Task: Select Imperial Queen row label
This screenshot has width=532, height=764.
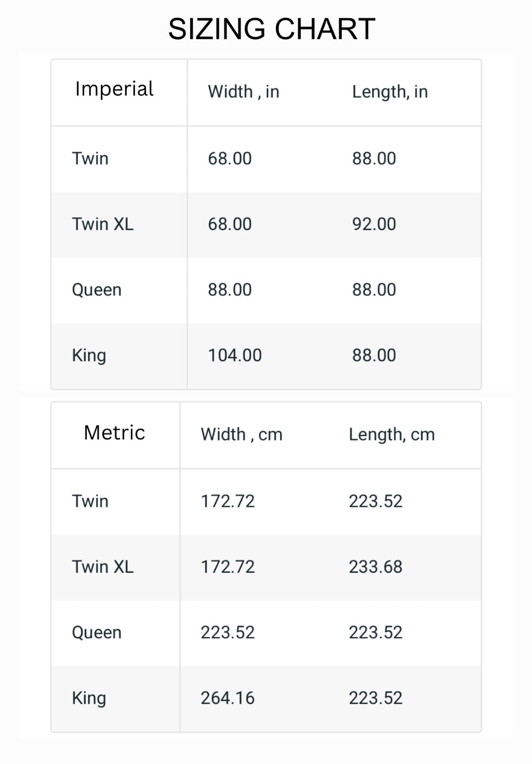Action: tap(97, 290)
